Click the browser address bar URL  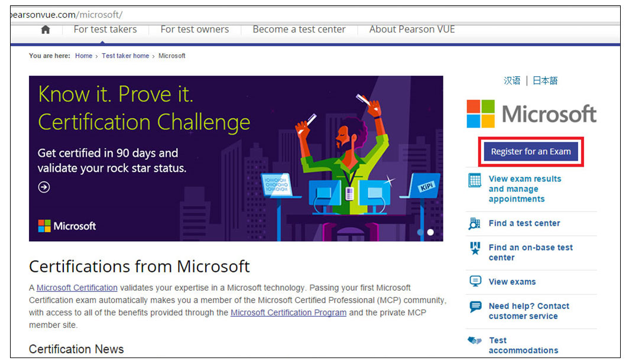pyautogui.click(x=66, y=15)
